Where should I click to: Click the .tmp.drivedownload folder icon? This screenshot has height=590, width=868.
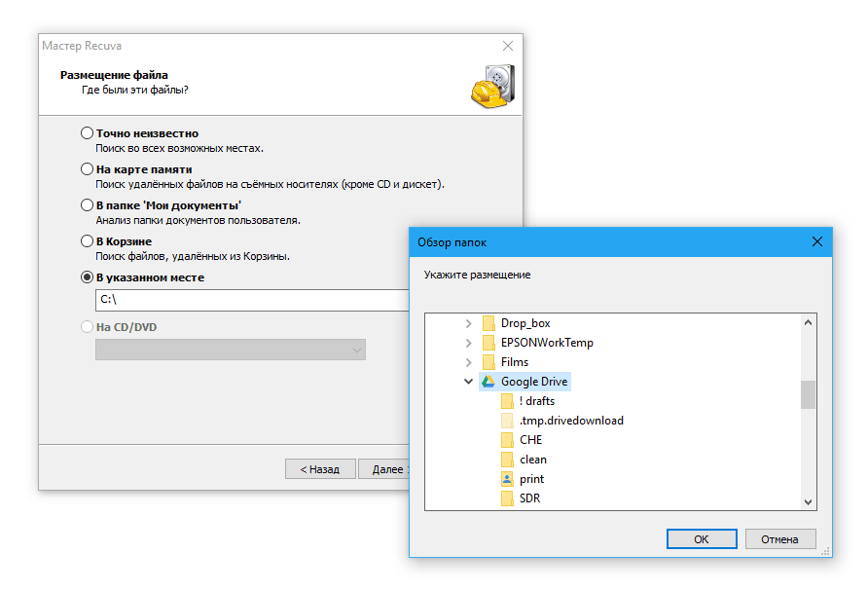coord(507,421)
